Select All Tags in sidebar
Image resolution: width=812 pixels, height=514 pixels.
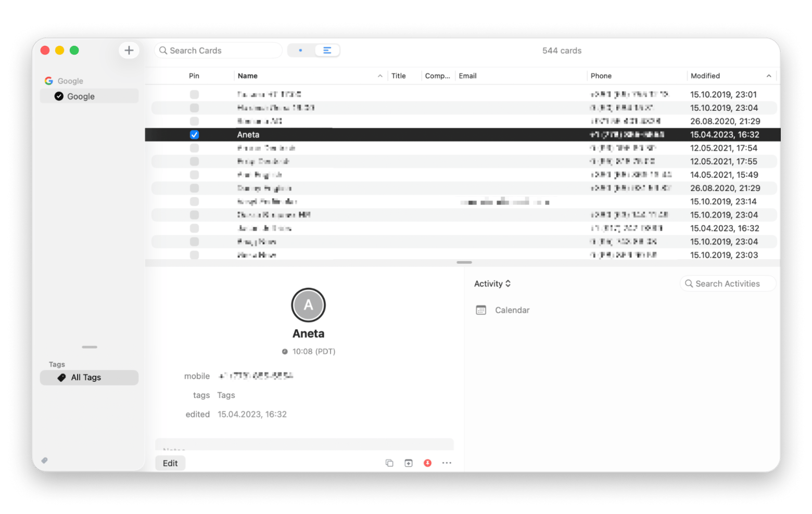click(x=89, y=378)
